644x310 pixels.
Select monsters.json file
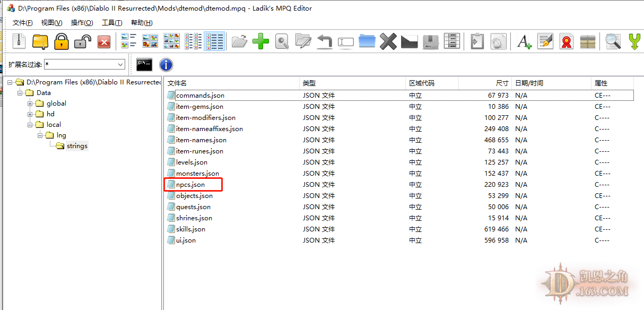(197, 174)
